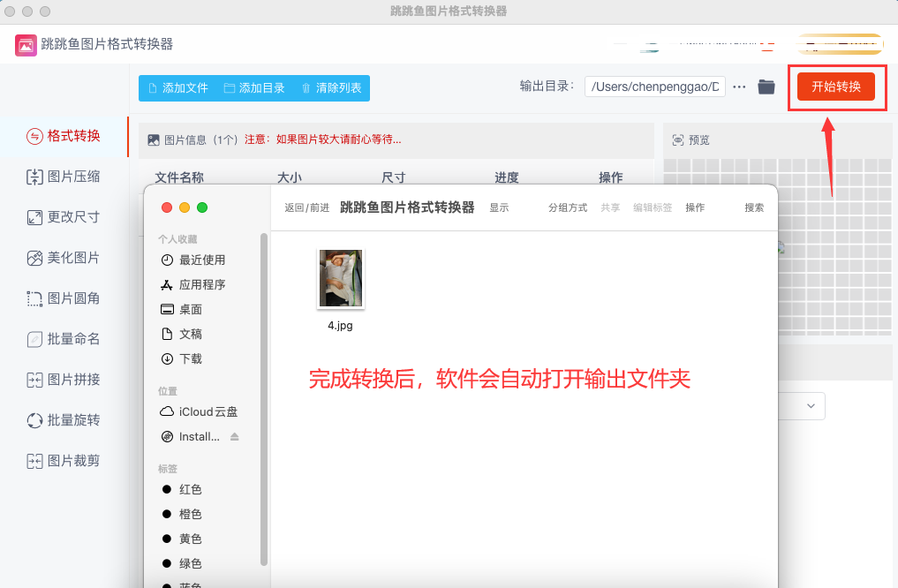
Task: Open 批量旋转 batch rotate tool
Action: [64, 420]
